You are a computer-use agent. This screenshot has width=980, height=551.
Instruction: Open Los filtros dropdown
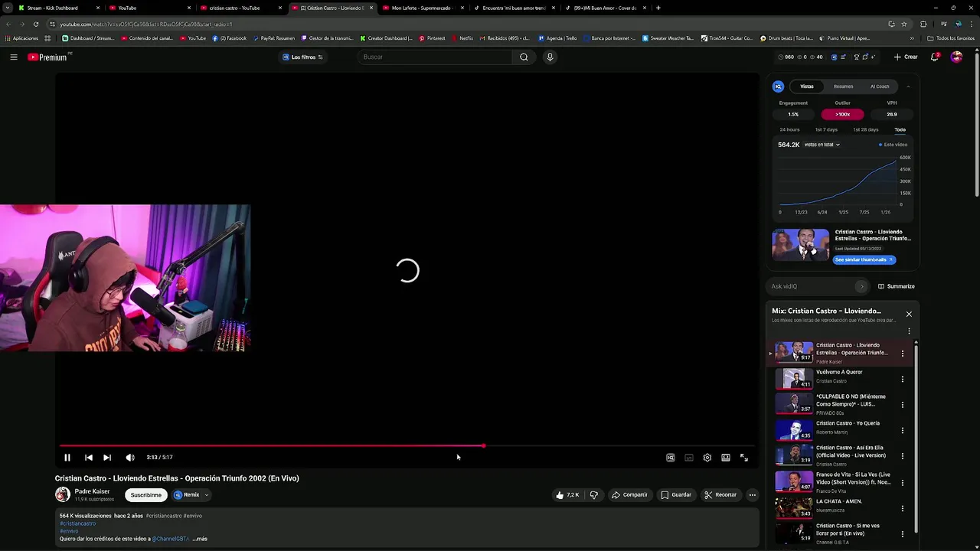[x=302, y=57]
